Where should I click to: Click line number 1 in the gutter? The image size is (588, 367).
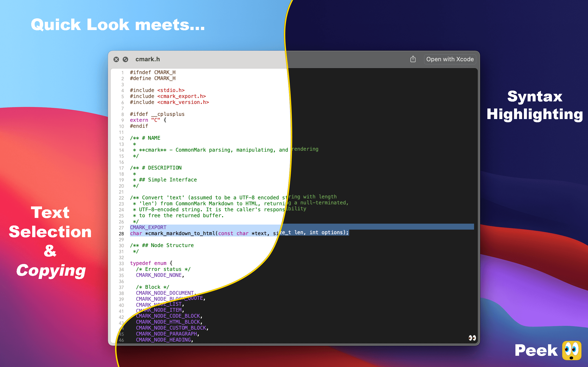[122, 72]
